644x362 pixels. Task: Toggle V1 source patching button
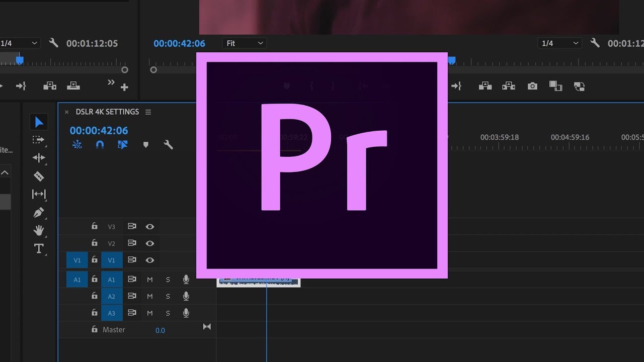click(x=77, y=260)
